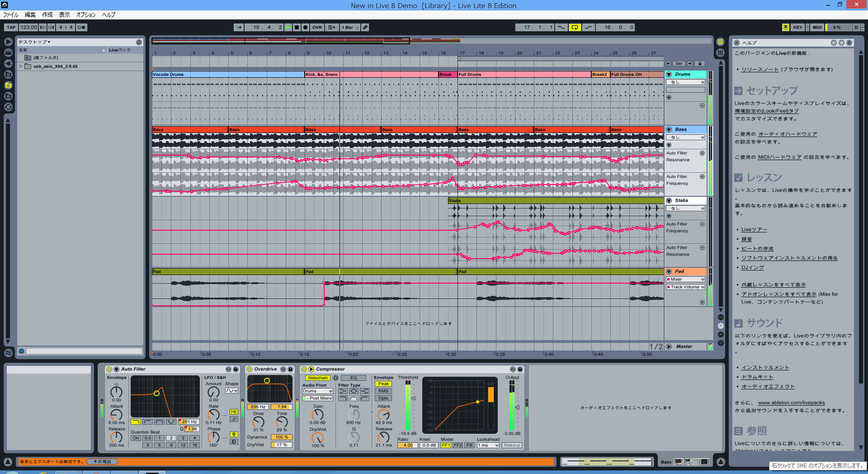This screenshot has height=474, width=868.
Task: Click the global Record button
Action: pyautogui.click(x=305, y=28)
